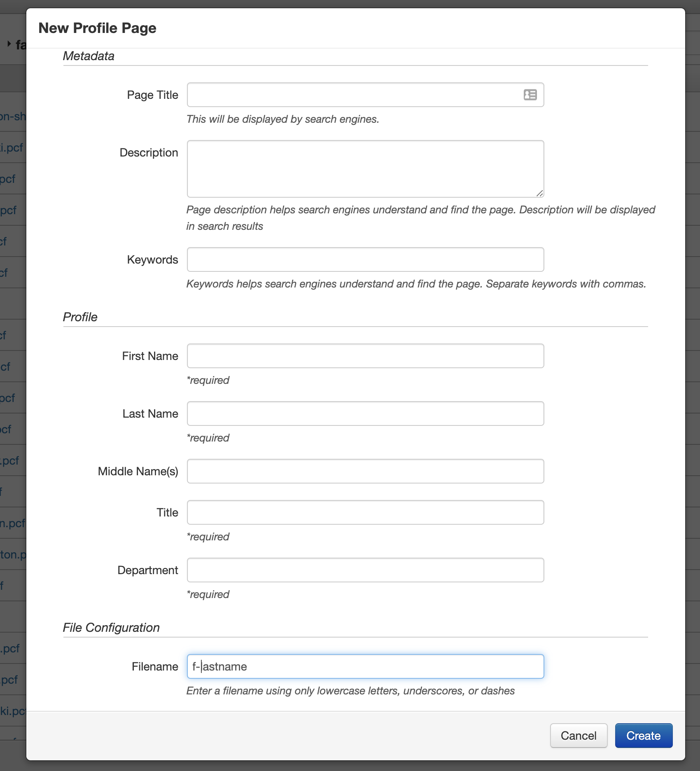
Task: Click the 'Keywords' label
Action: 152,260
